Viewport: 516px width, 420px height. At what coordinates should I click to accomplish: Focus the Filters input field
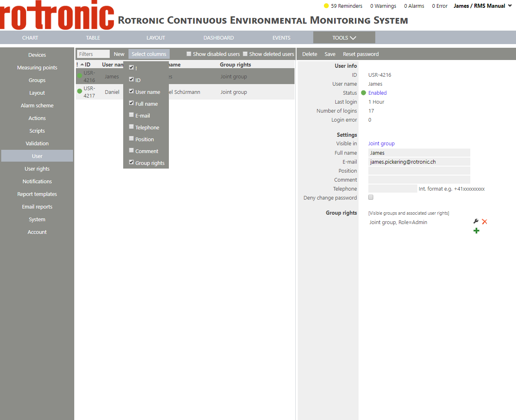(x=93, y=54)
